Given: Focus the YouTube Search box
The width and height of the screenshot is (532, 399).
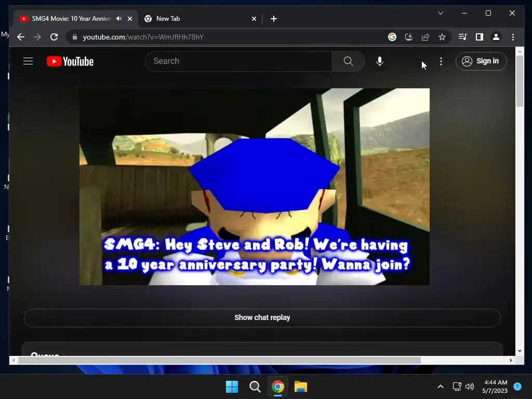Looking at the screenshot, I should click(239, 61).
